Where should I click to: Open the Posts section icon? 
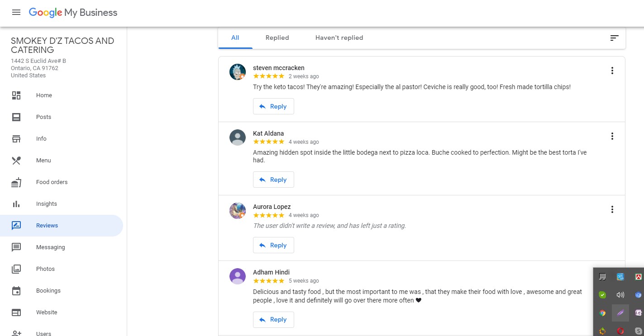click(x=16, y=117)
